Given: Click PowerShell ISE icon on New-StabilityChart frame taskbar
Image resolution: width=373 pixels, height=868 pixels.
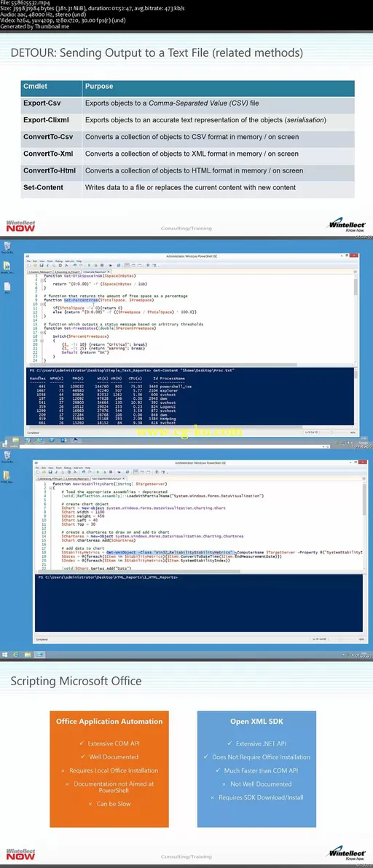Looking at the screenshot, I should click(x=42, y=654).
